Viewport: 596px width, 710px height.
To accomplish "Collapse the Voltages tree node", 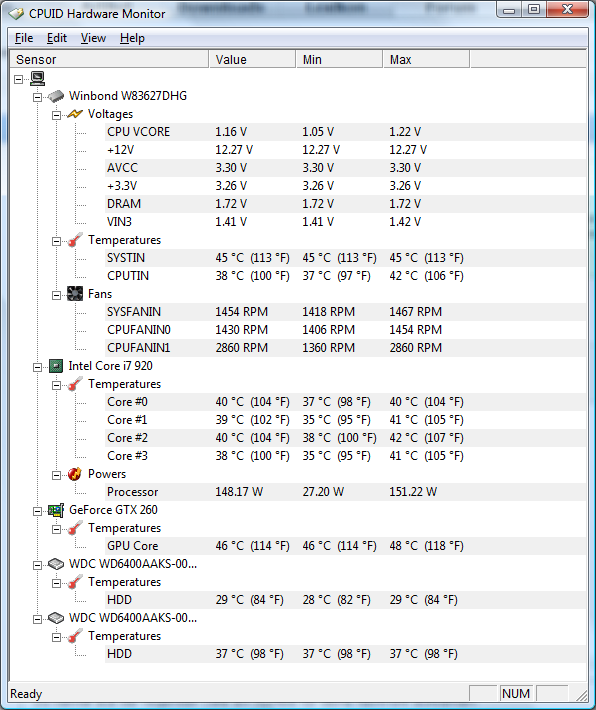I will (56, 115).
